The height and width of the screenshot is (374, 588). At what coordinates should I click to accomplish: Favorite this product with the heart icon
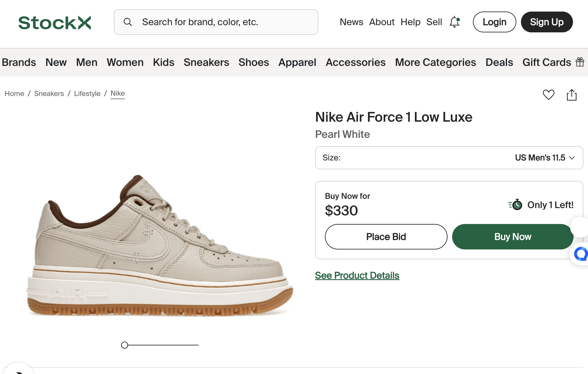548,95
